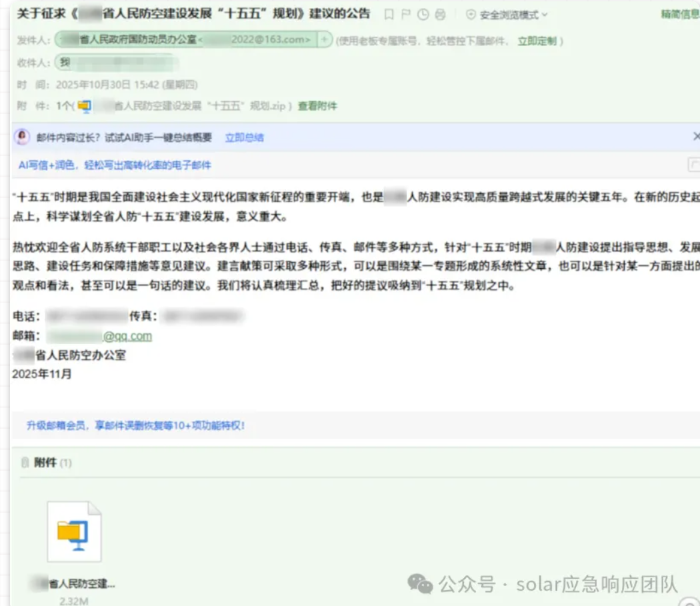Print the email using the printer icon
This screenshot has width=700, height=606.
point(440,14)
